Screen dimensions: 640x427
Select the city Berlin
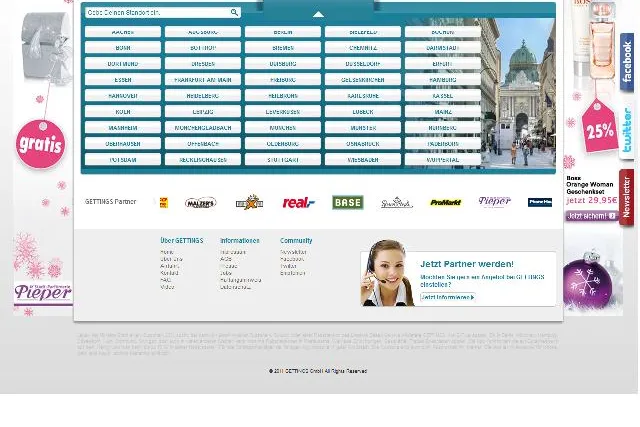pos(283,32)
